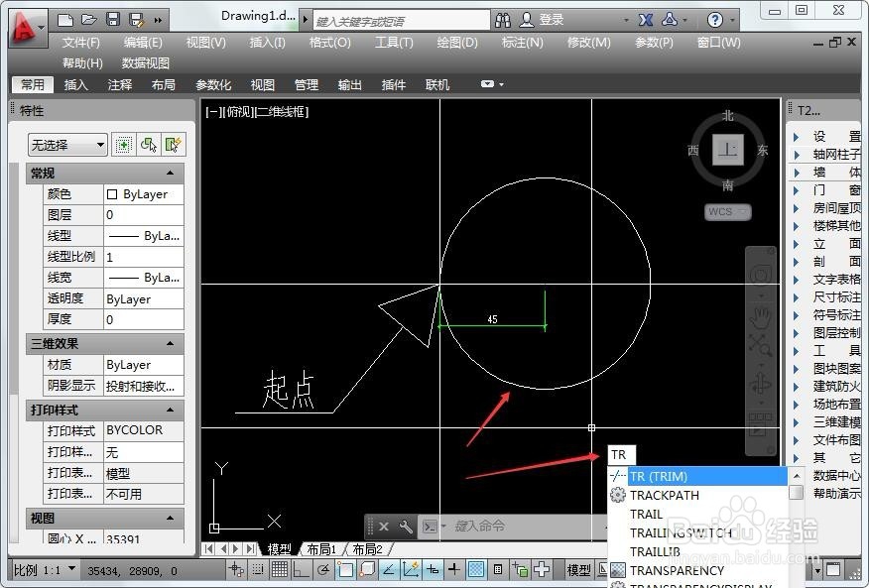Collapse the 三维效果 section
Image resolution: width=869 pixels, height=588 pixels.
pyautogui.click(x=171, y=344)
